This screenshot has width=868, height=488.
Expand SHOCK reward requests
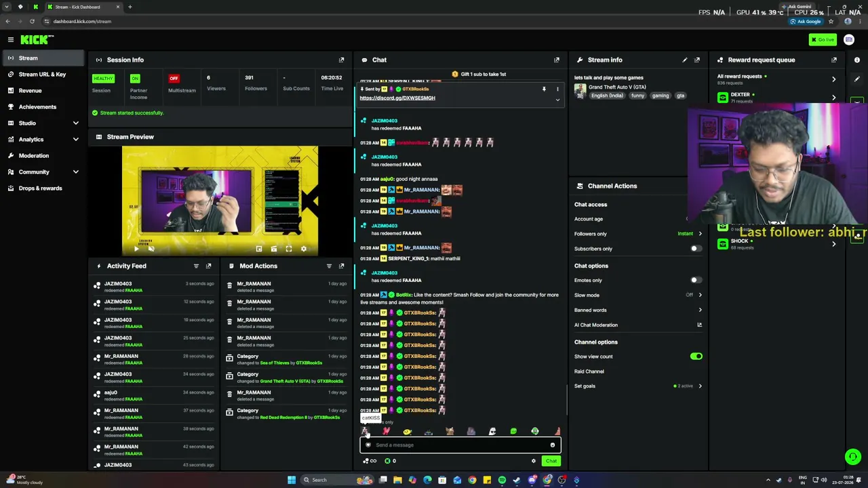click(x=833, y=244)
